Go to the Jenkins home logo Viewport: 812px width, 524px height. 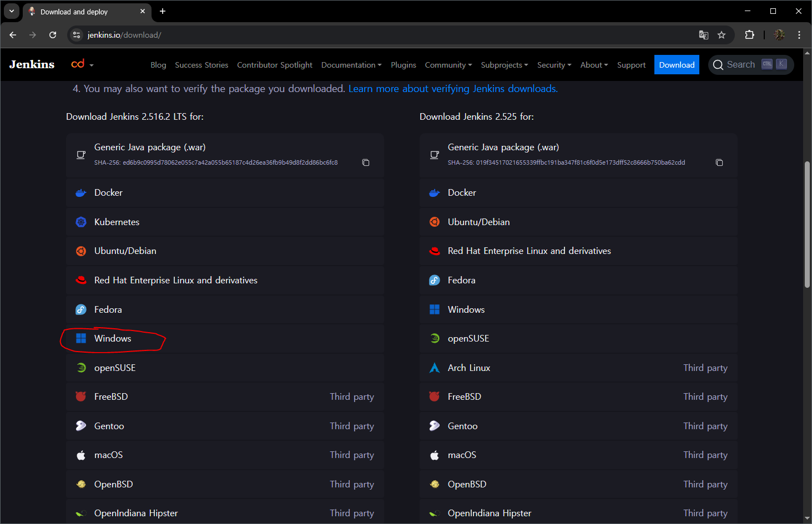pos(32,64)
